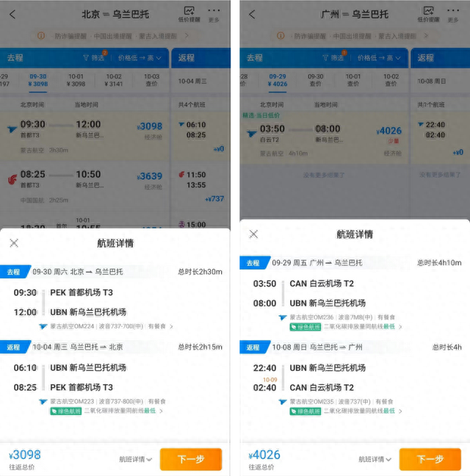Collapse flight details dropdown beside ¥3098 total
The width and height of the screenshot is (470, 476).
pos(135,459)
